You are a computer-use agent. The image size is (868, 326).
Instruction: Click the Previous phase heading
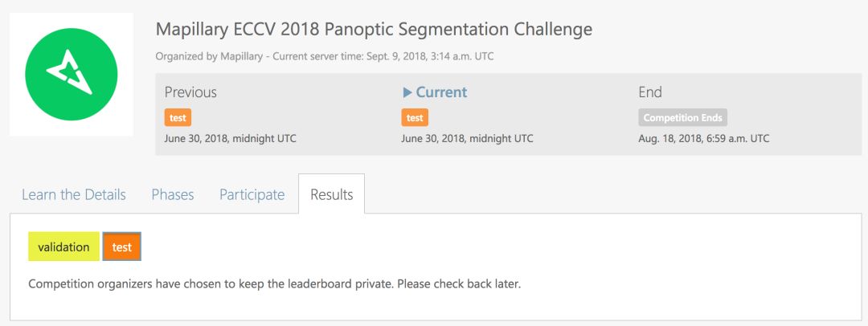[x=190, y=92]
